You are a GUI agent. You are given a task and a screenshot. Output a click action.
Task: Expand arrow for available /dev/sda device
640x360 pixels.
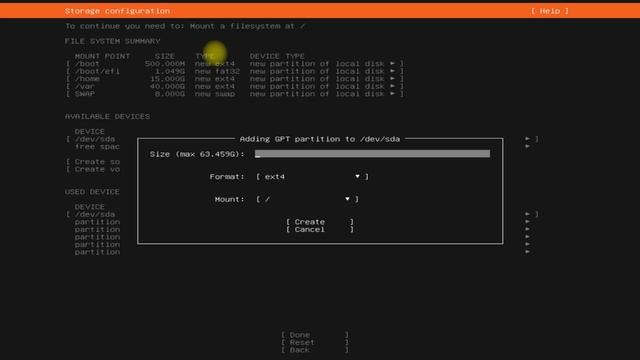point(528,139)
